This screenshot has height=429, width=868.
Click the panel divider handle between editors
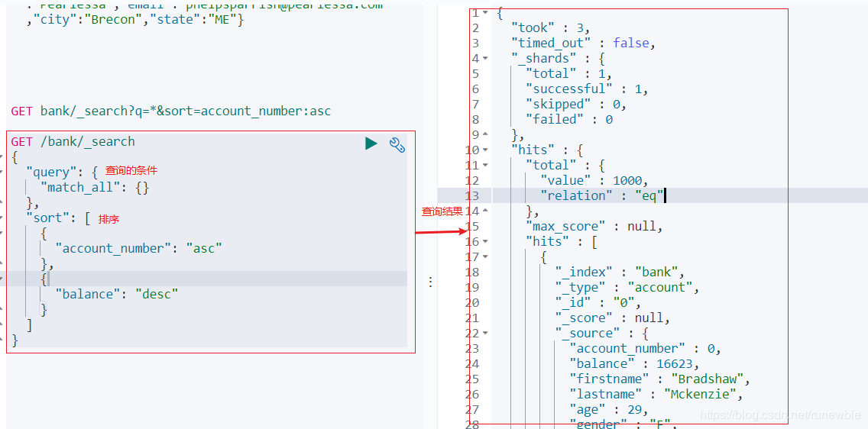point(431,282)
